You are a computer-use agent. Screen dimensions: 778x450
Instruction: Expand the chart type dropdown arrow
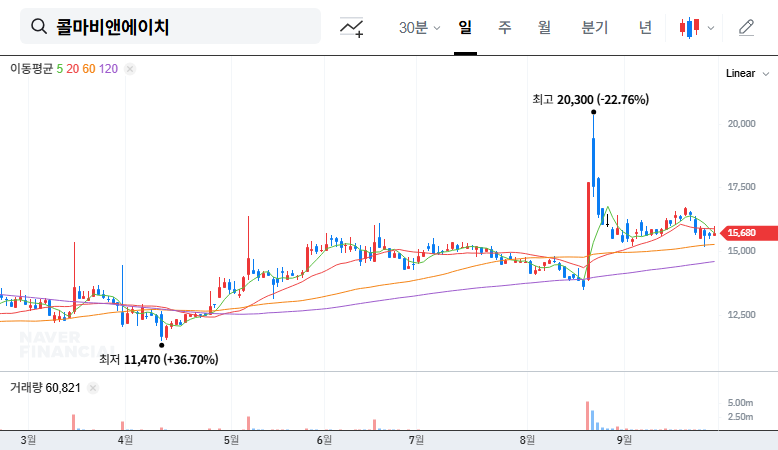[711, 28]
